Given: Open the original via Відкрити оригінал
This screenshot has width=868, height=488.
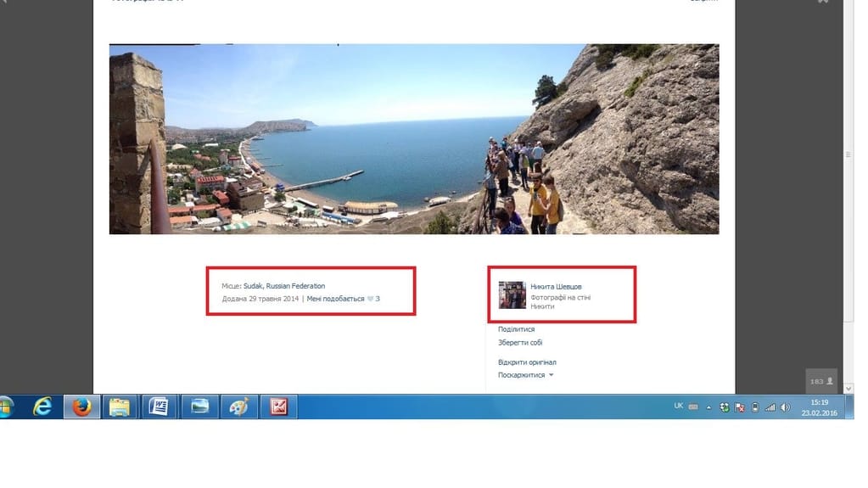Looking at the screenshot, I should [x=527, y=362].
